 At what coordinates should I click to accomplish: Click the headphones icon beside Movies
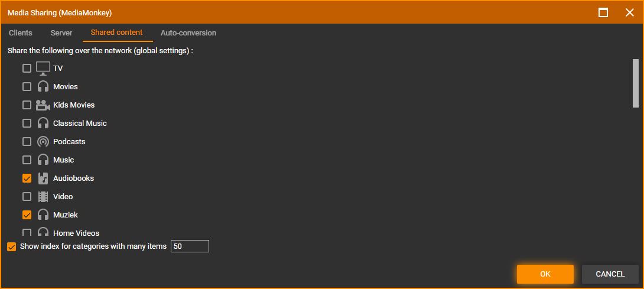coord(43,86)
